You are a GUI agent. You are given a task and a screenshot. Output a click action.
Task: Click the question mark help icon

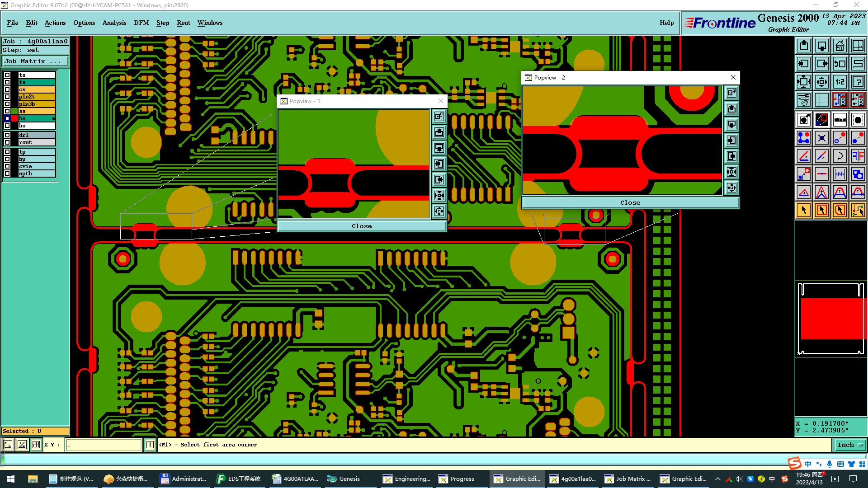click(858, 82)
